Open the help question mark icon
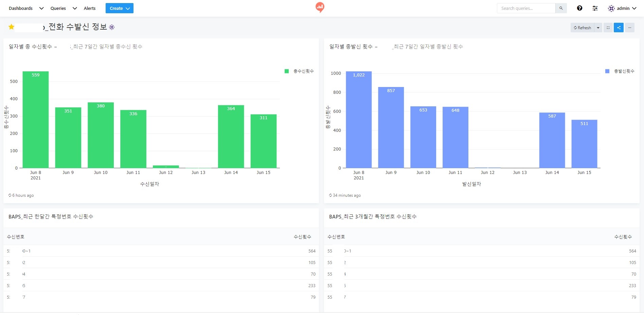This screenshot has height=315, width=644. click(579, 8)
